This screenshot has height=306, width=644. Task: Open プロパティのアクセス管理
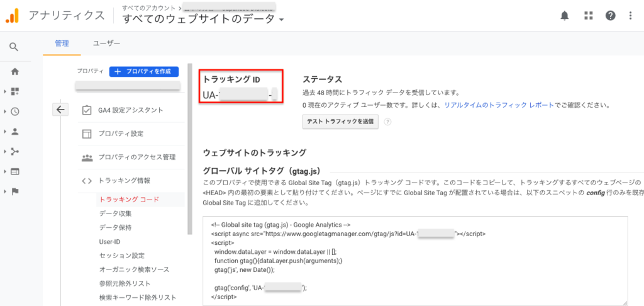(x=136, y=157)
